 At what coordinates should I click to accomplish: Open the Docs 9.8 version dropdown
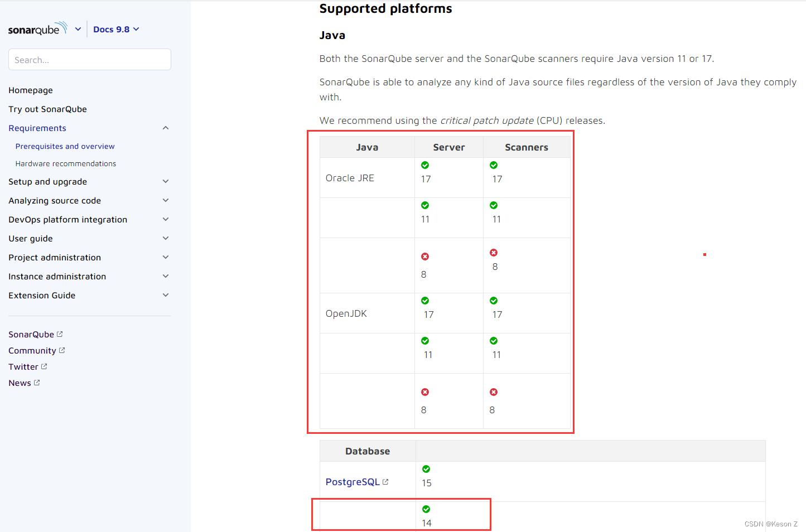pos(116,29)
